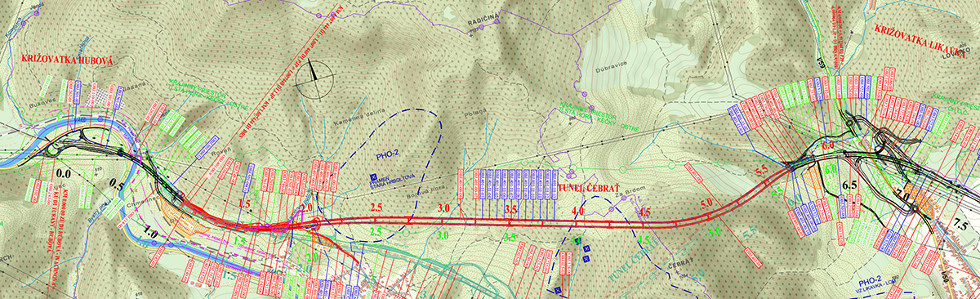980x299 pixels.
Task: Click the red 2.5 kilometre marker
Action: pyautogui.click(x=376, y=208)
